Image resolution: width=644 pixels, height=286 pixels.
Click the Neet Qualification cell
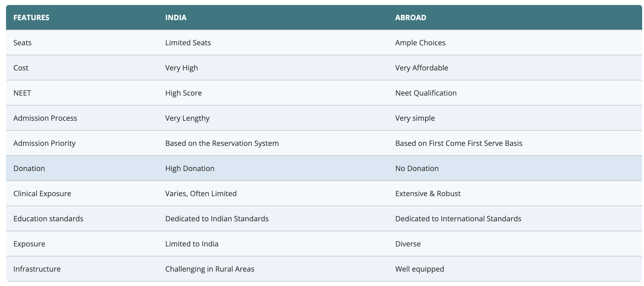click(426, 93)
